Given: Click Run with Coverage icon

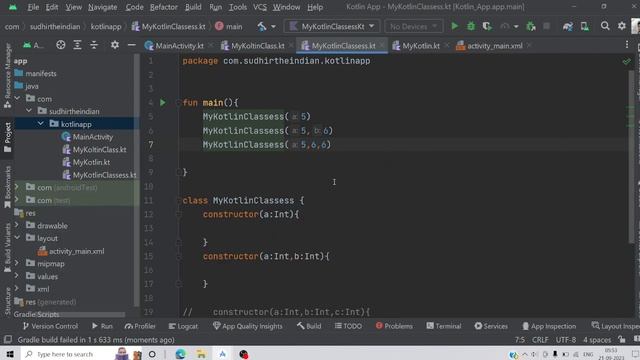Looking at the screenshot, I should (487, 26).
